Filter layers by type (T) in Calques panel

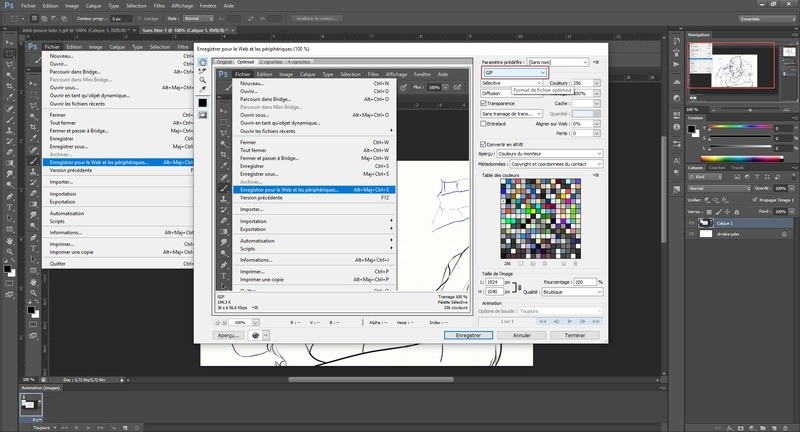pos(757,177)
